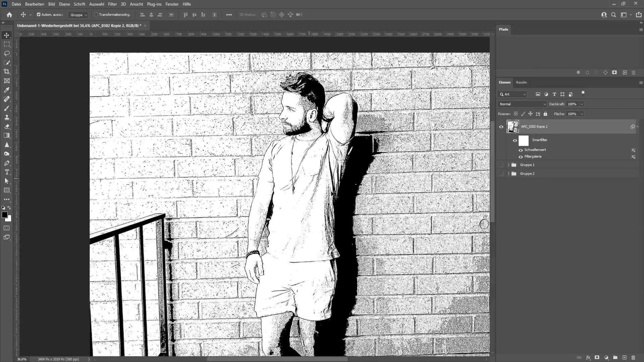Click the Schwell­enwert smart filter

pyautogui.click(x=535, y=149)
